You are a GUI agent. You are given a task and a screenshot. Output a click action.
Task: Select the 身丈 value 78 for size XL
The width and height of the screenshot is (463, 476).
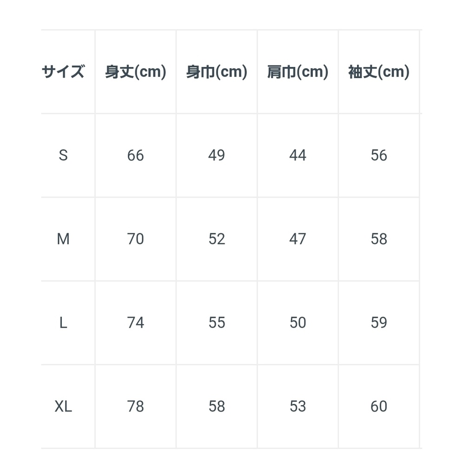tap(135, 406)
